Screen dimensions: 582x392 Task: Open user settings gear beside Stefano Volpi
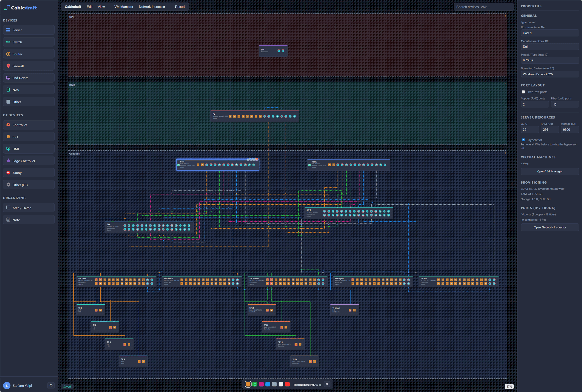point(51,385)
